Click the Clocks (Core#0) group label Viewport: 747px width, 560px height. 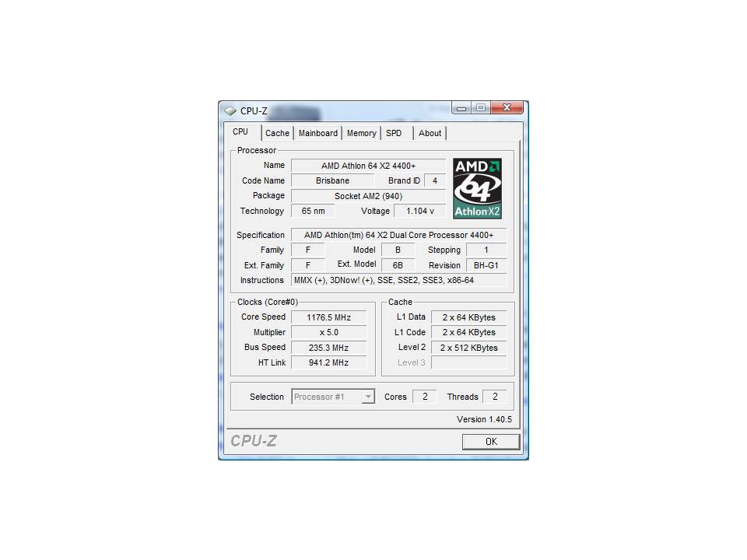point(268,303)
